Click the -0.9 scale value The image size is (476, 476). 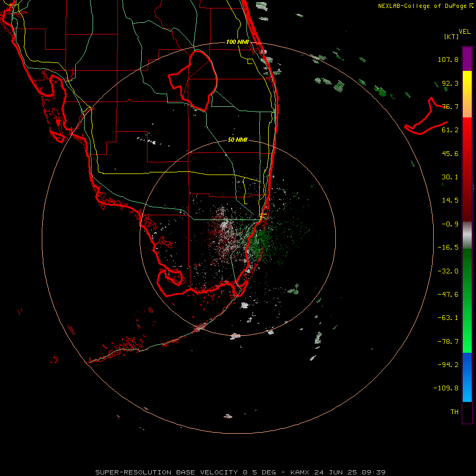(450, 224)
